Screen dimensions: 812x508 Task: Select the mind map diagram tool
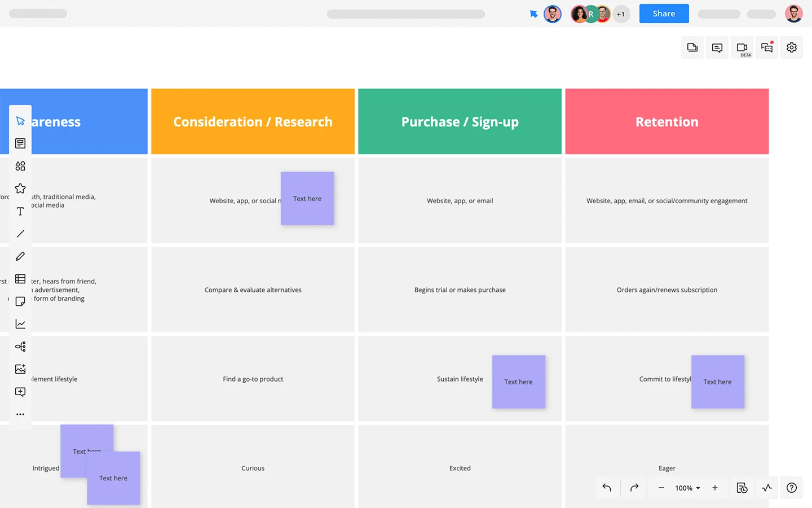pyautogui.click(x=20, y=347)
